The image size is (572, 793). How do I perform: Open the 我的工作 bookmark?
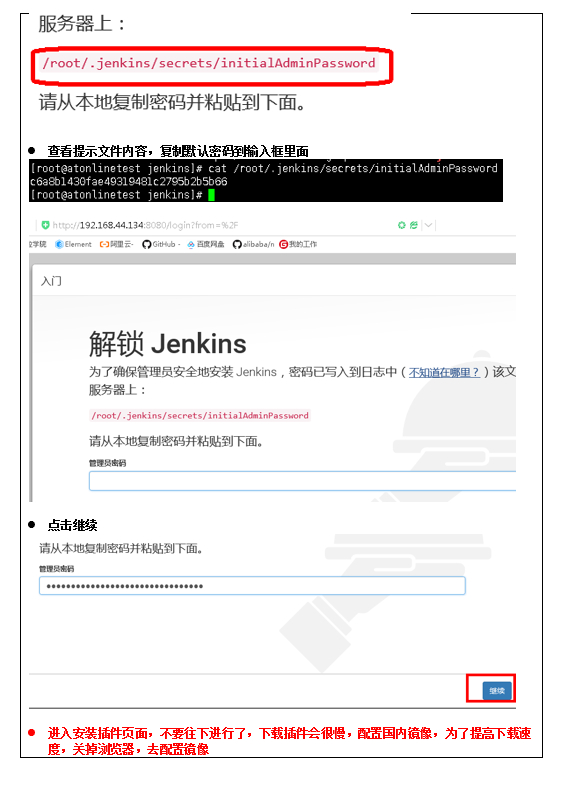(298, 244)
